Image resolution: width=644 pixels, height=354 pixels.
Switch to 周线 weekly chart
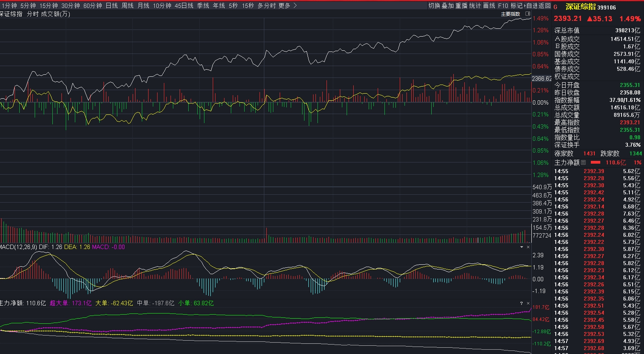[128, 6]
